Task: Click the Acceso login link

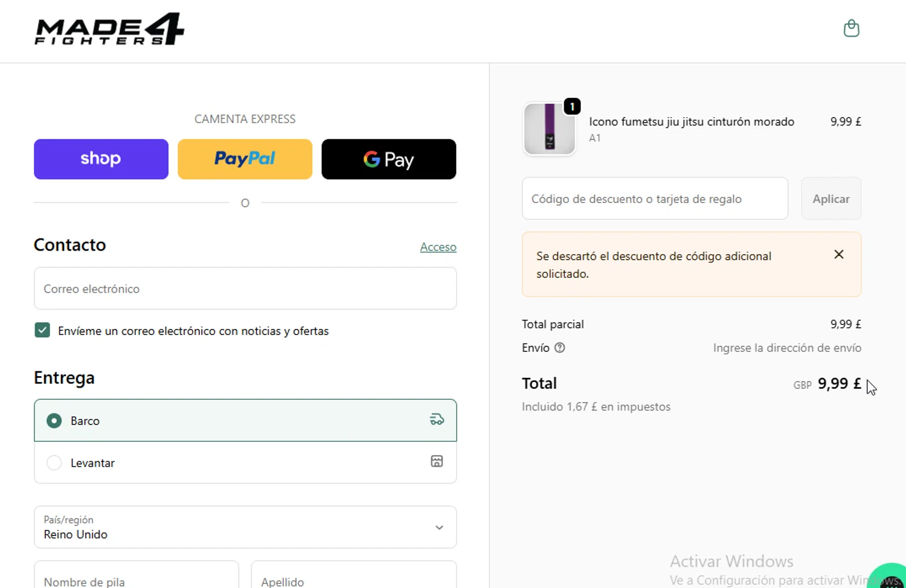Action: tap(438, 247)
